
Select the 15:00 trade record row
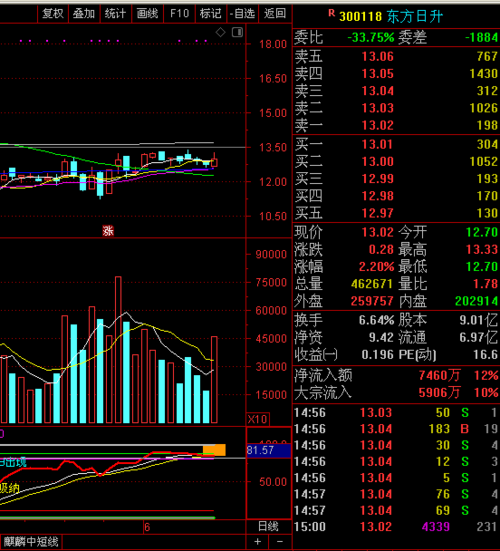click(x=396, y=526)
